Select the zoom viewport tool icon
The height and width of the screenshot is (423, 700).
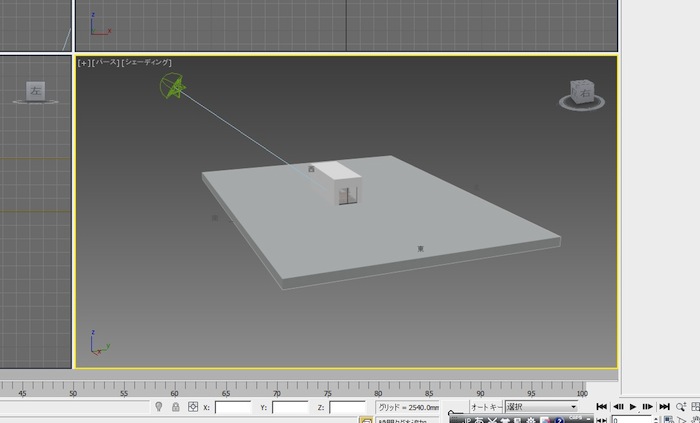pos(681,407)
